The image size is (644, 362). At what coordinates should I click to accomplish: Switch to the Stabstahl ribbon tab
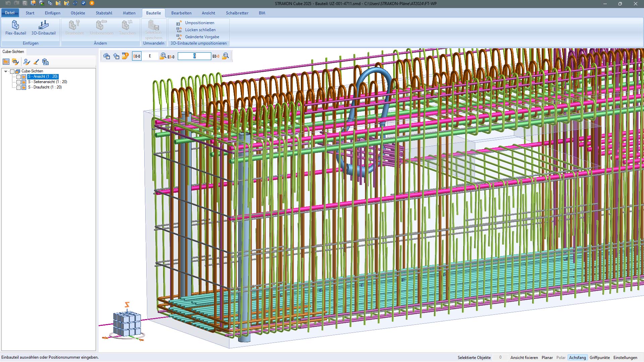(104, 13)
